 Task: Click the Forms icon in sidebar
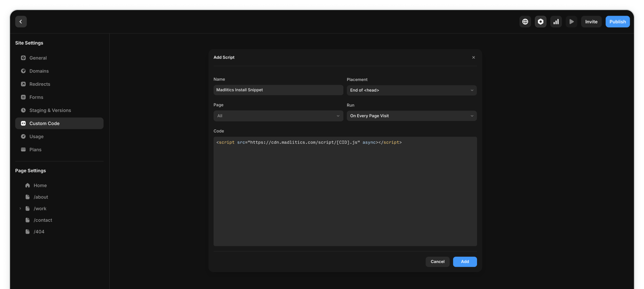23,97
